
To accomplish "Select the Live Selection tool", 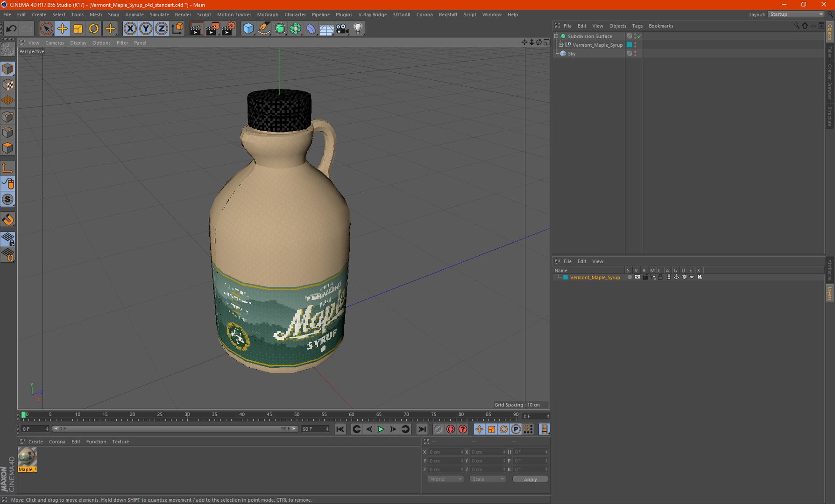I will [46, 29].
